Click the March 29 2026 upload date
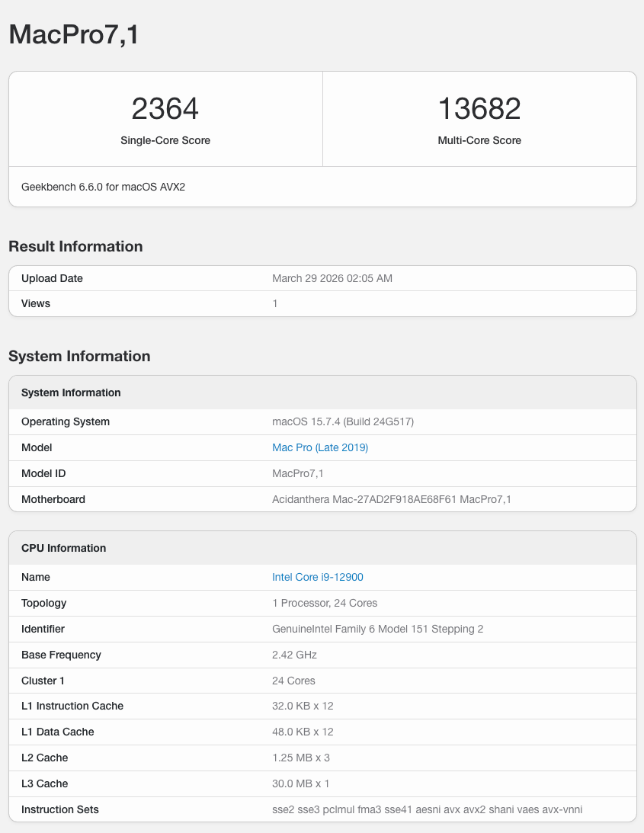Screen dimensions: 644x833 click(332, 278)
